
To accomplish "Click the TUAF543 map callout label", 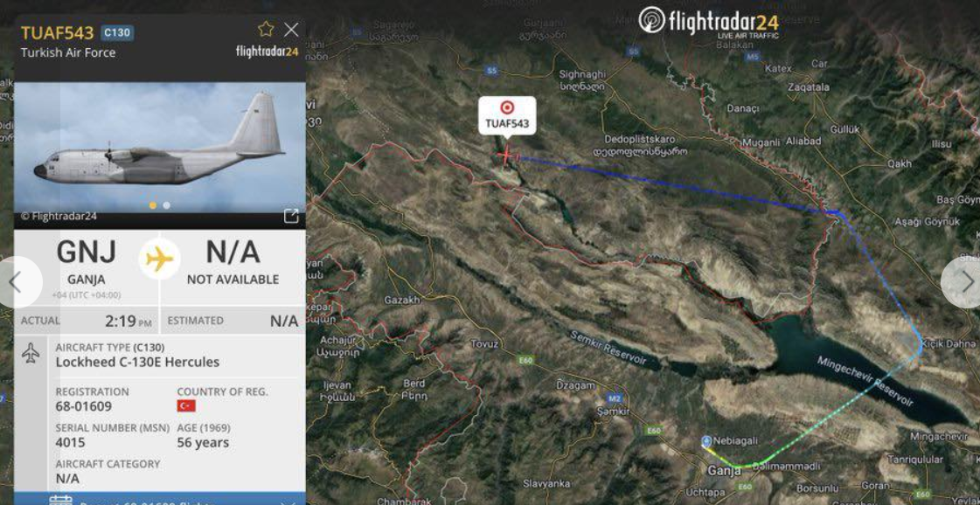I will click(x=508, y=115).
